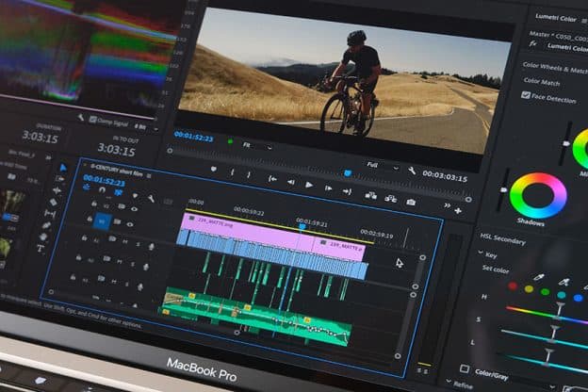Select the Selection arrow tool

point(63,168)
